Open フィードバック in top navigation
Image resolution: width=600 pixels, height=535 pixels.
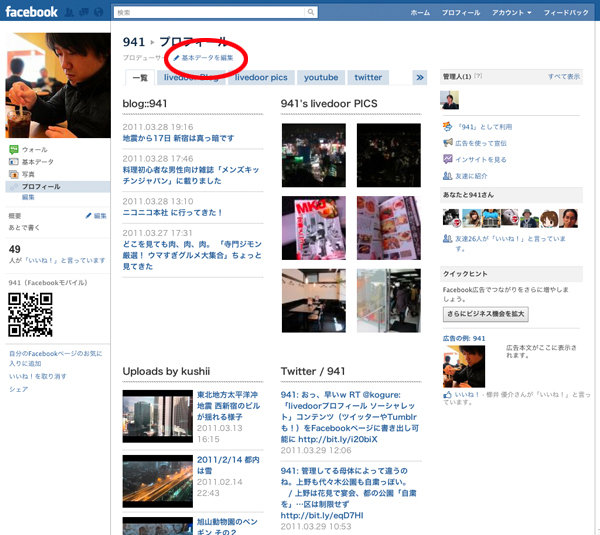click(x=566, y=13)
